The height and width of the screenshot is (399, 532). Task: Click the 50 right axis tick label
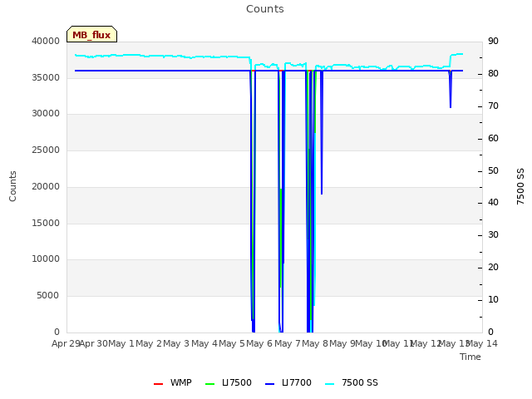[x=493, y=170]
